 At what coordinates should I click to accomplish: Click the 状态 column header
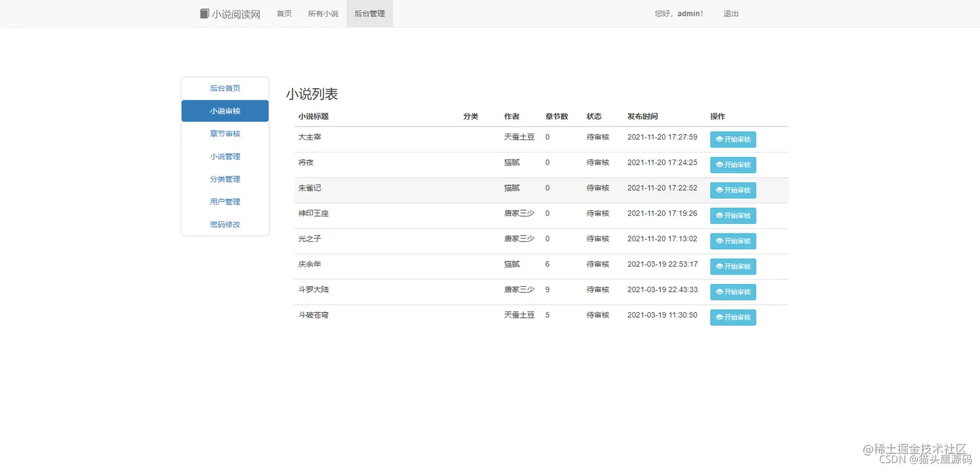594,117
